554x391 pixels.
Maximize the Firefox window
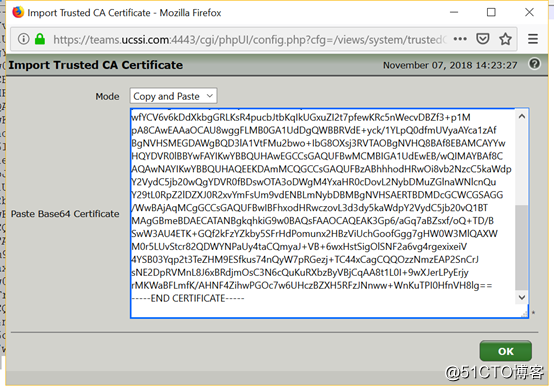491,12
